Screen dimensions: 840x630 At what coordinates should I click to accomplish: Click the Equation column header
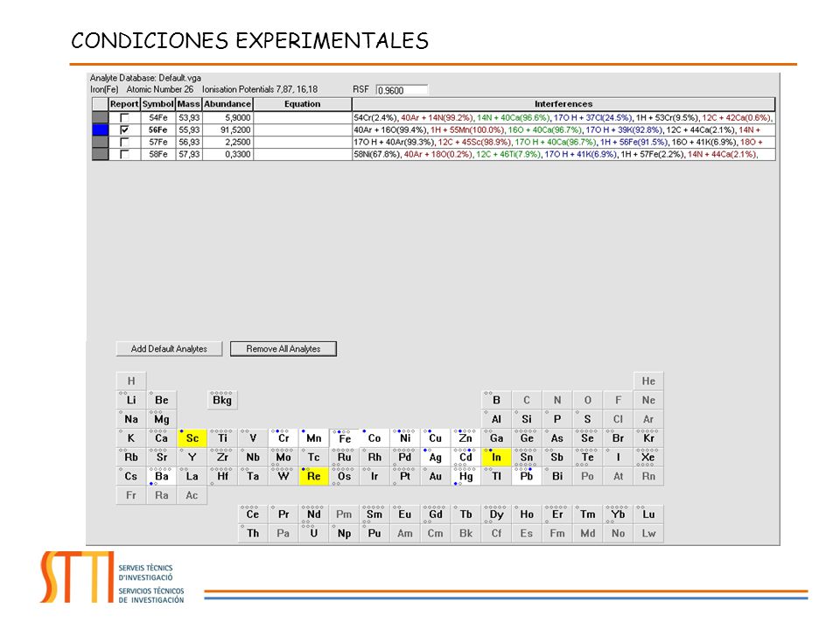[x=302, y=104]
